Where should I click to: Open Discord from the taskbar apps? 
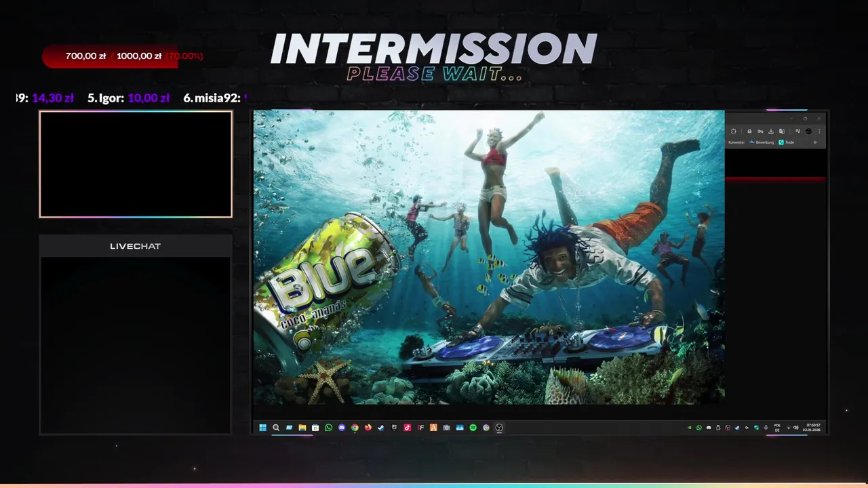(x=342, y=428)
